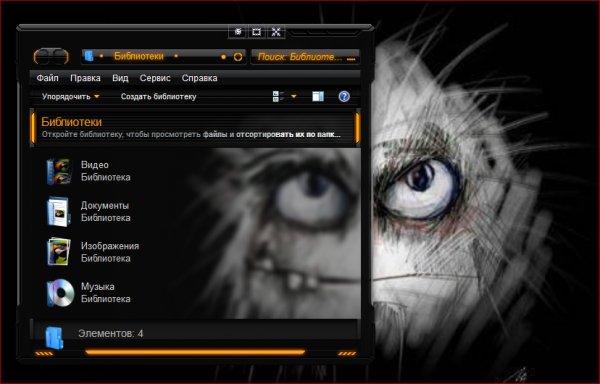The height and width of the screenshot is (384, 600).
Task: Open the Сервис menu
Action: pyautogui.click(x=155, y=78)
